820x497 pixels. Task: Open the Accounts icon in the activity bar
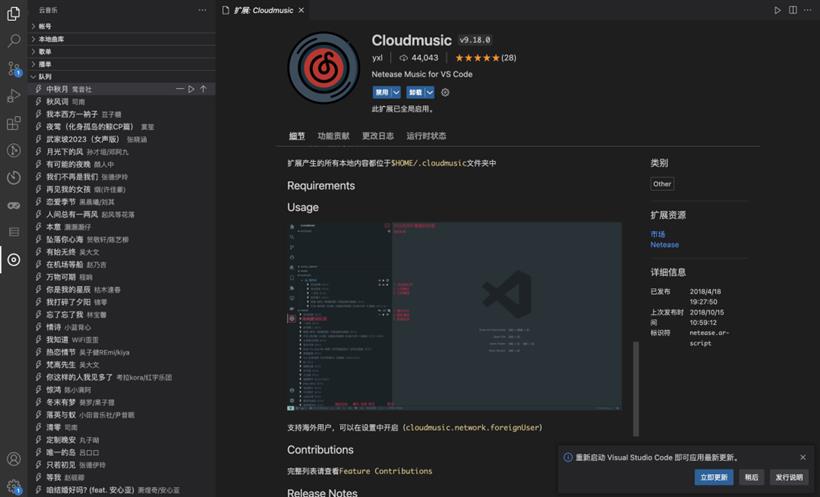point(14,459)
